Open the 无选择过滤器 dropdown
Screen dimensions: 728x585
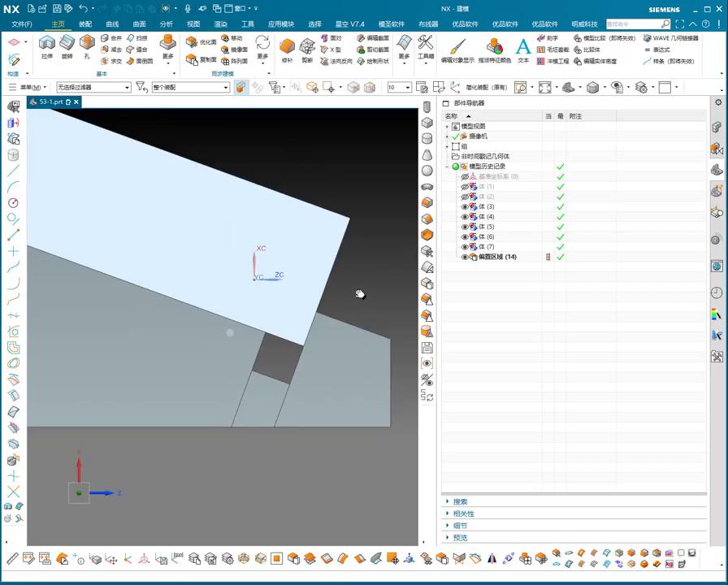pyautogui.click(x=127, y=87)
